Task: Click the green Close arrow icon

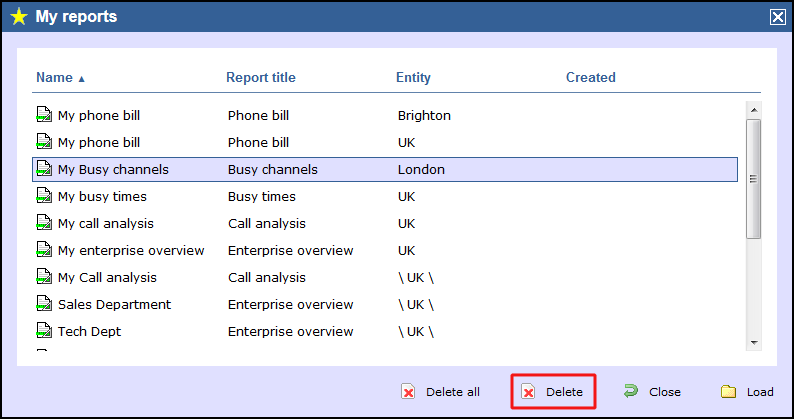Action: [631, 391]
